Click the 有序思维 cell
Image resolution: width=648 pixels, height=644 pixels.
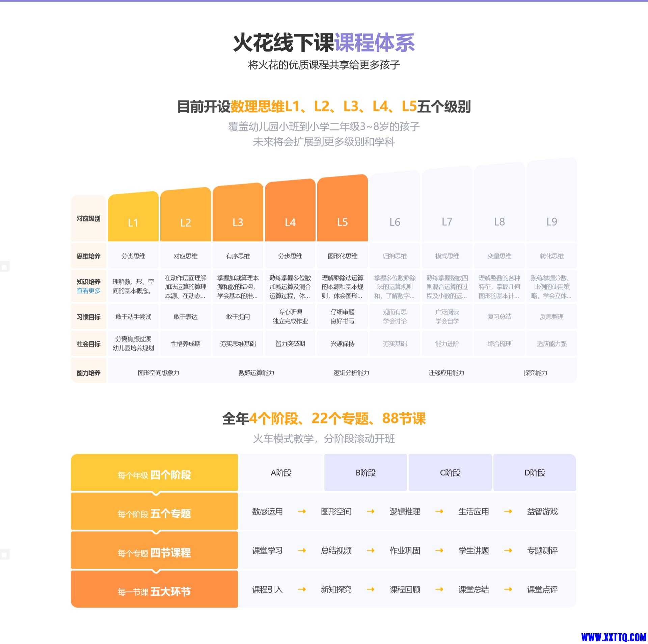[x=238, y=256]
